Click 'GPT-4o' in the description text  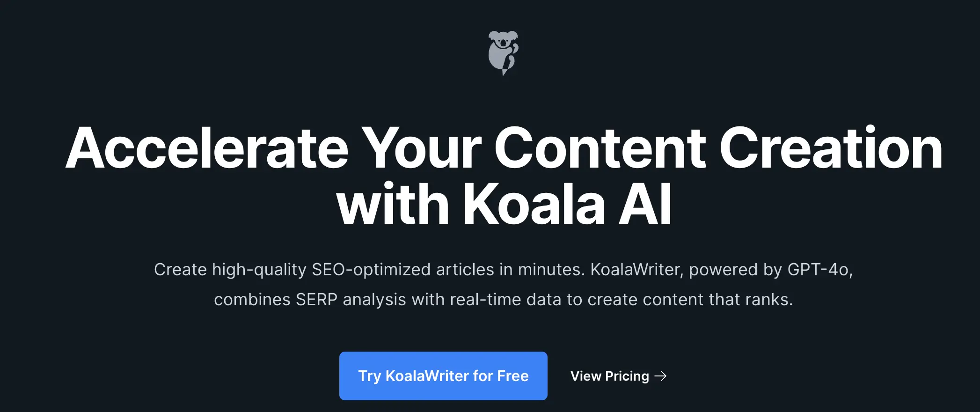pyautogui.click(x=818, y=270)
